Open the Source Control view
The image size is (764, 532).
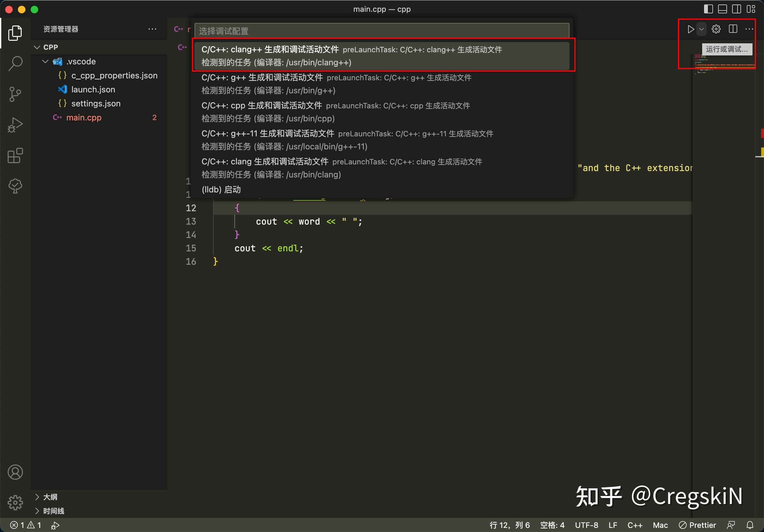click(15, 94)
